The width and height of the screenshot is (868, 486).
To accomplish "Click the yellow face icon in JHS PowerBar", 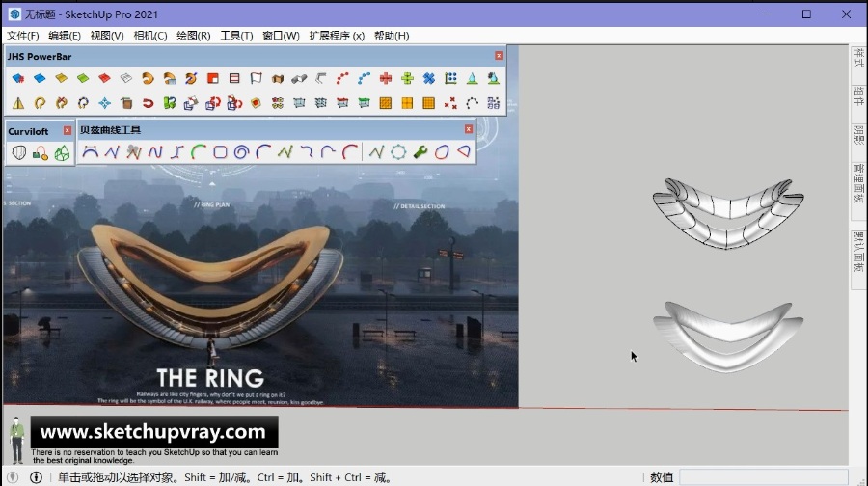I will [61, 79].
